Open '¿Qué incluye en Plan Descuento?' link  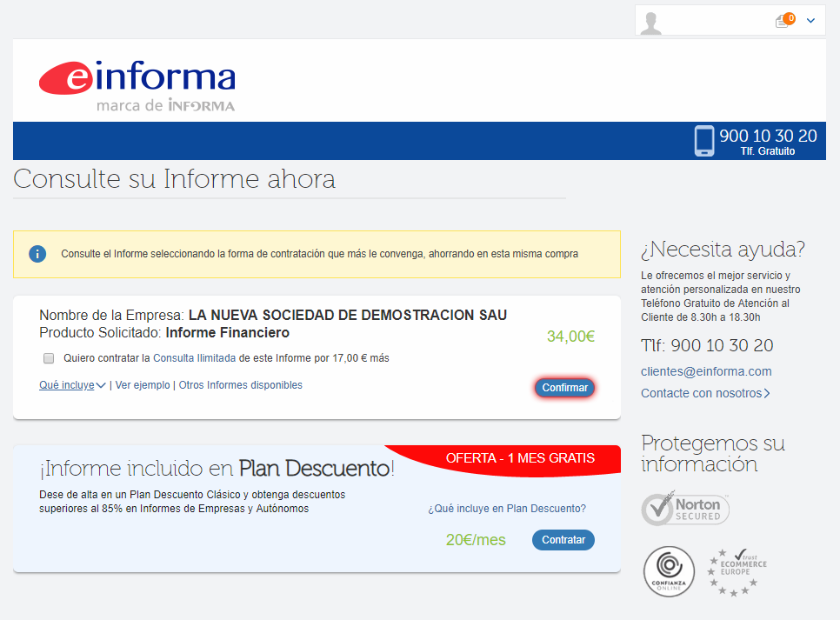(x=507, y=508)
